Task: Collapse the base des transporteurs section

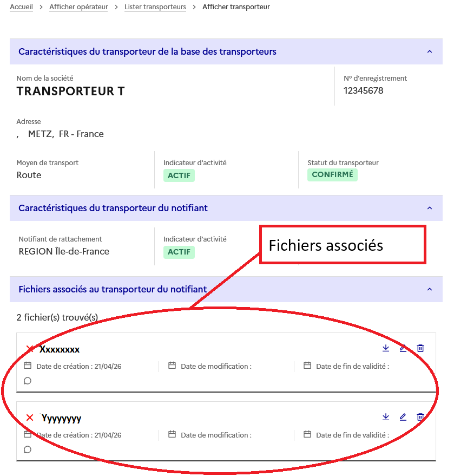Action: pos(430,51)
